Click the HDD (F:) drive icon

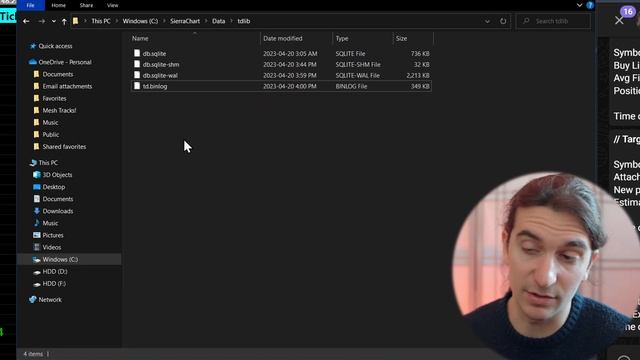coord(36,284)
